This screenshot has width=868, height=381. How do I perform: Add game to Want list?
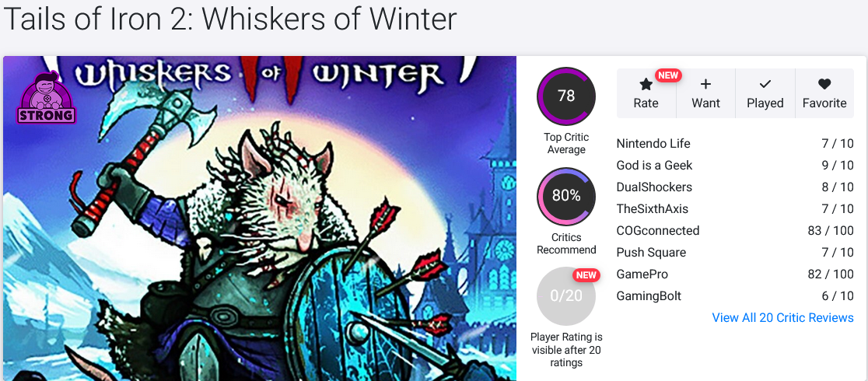pyautogui.click(x=705, y=93)
